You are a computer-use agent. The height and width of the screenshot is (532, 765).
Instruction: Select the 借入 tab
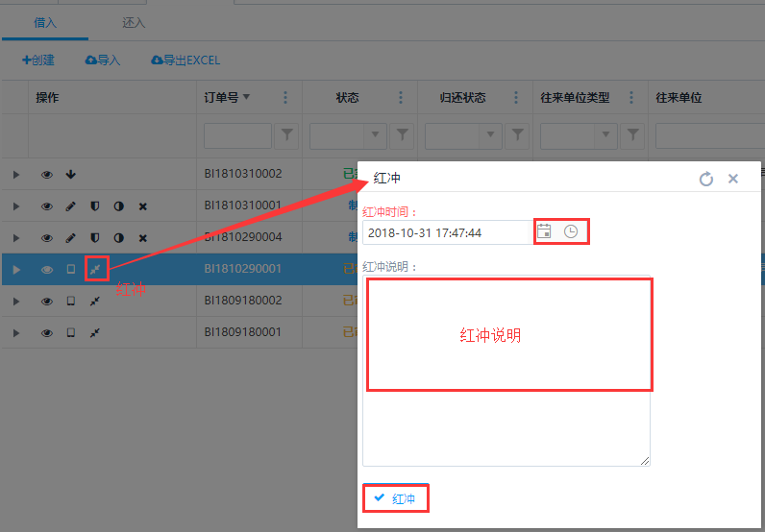[45, 21]
